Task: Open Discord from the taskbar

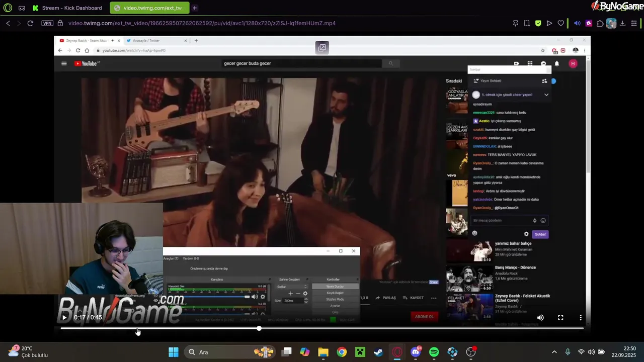Action: click(416, 352)
